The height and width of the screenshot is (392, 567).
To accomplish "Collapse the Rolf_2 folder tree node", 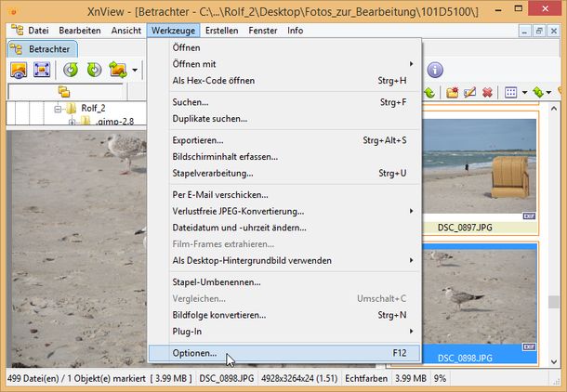I will pos(58,108).
